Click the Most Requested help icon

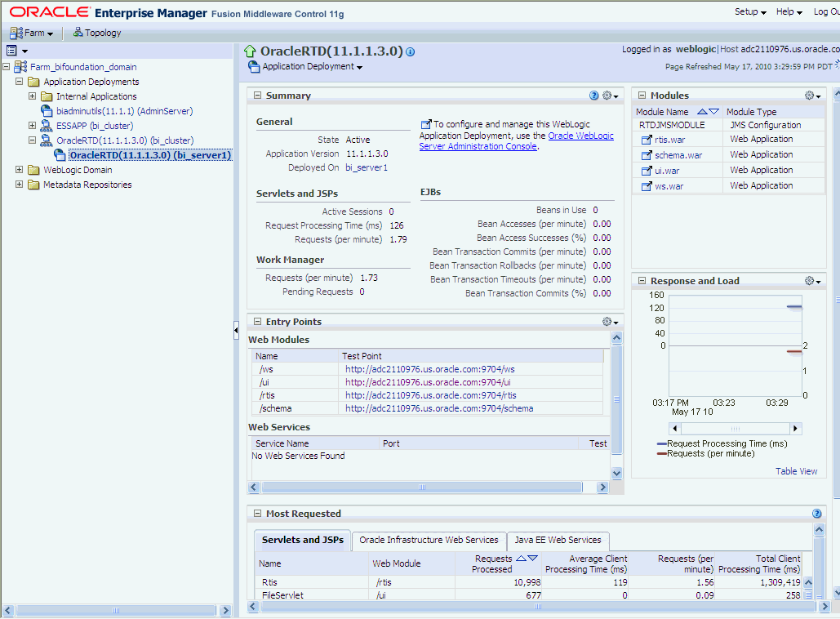(x=816, y=514)
